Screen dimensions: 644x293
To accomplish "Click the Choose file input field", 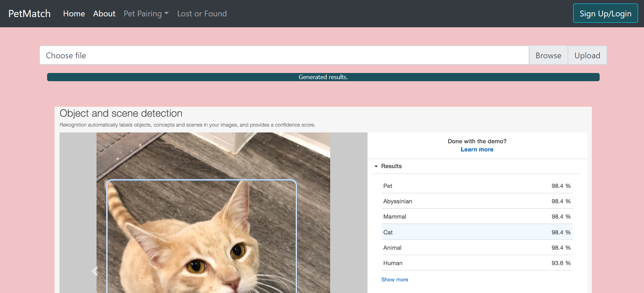I will coord(284,55).
